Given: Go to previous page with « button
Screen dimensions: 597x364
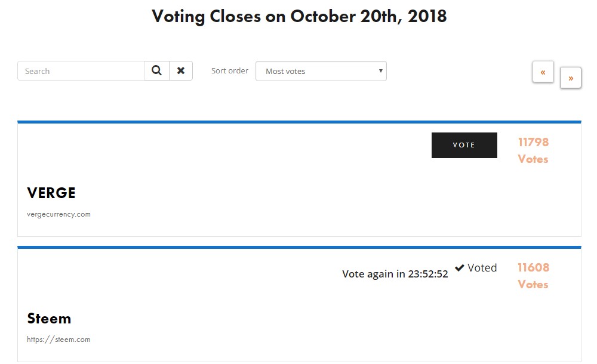Looking at the screenshot, I should (x=543, y=72).
